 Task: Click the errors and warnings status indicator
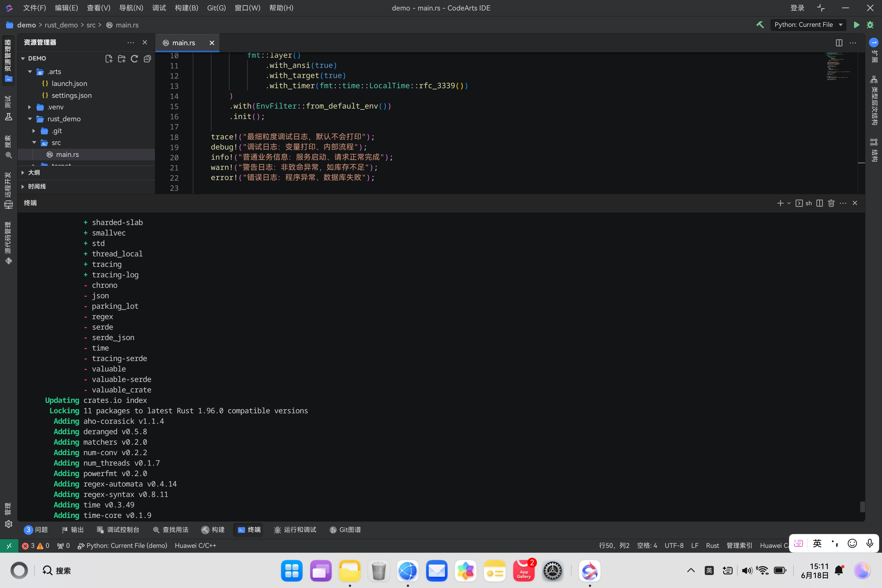[36, 546]
